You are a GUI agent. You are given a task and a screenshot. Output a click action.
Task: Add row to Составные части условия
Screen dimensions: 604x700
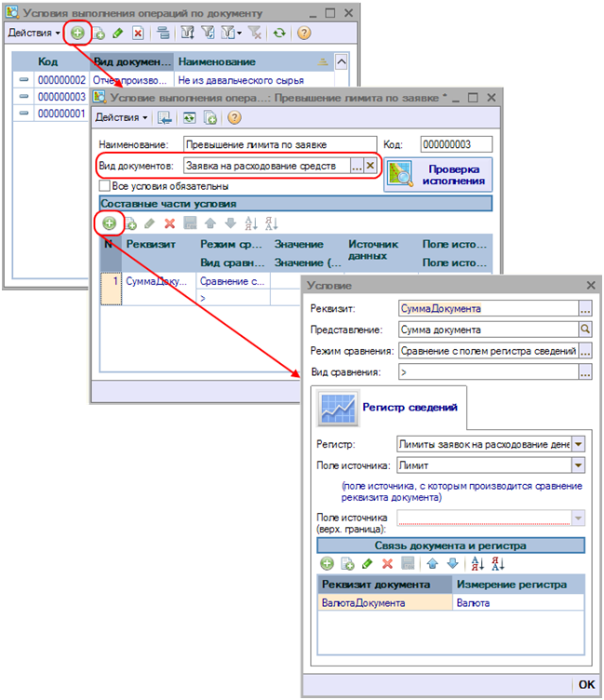click(x=109, y=223)
